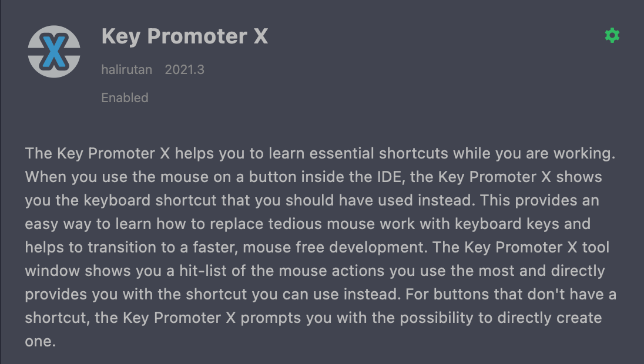The image size is (644, 364).
Task: Expand the gear dropdown for plugin actions
Action: [612, 35]
